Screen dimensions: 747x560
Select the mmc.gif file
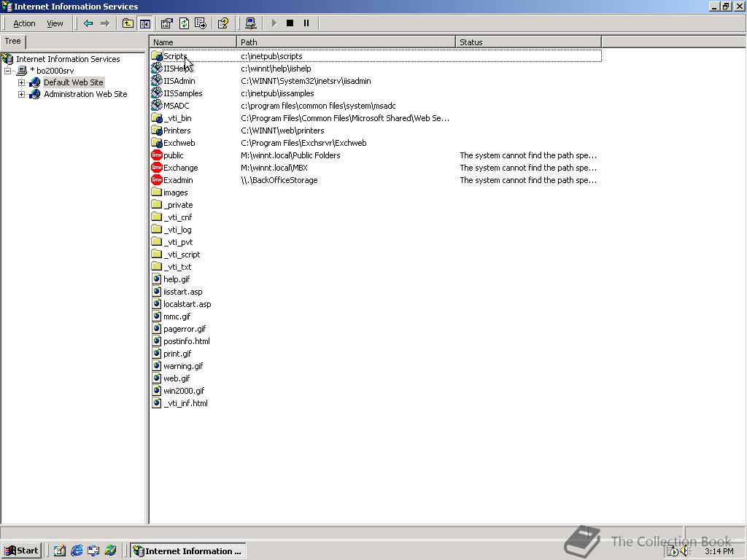click(171, 316)
